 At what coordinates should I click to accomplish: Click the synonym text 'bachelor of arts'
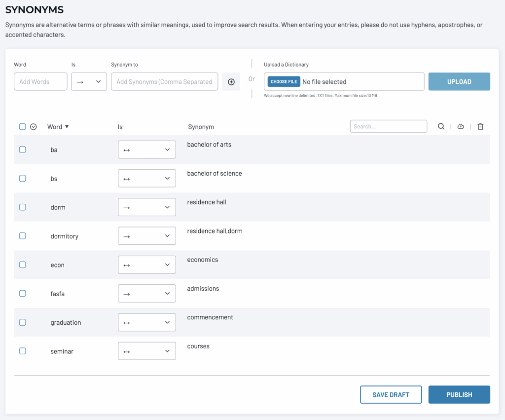coord(209,145)
